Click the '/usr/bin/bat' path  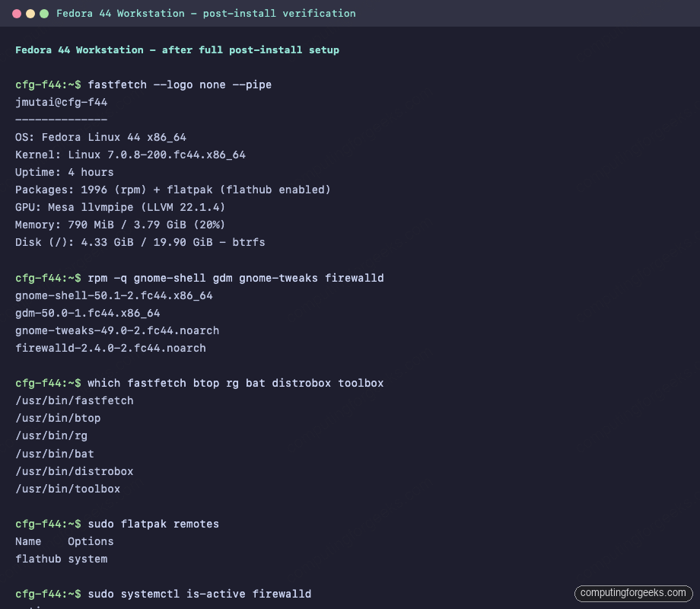pos(55,454)
